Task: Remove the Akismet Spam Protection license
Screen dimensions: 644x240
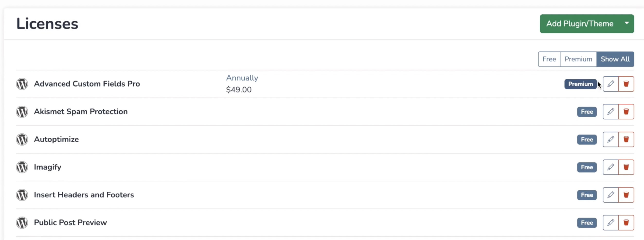Action: 626,112
